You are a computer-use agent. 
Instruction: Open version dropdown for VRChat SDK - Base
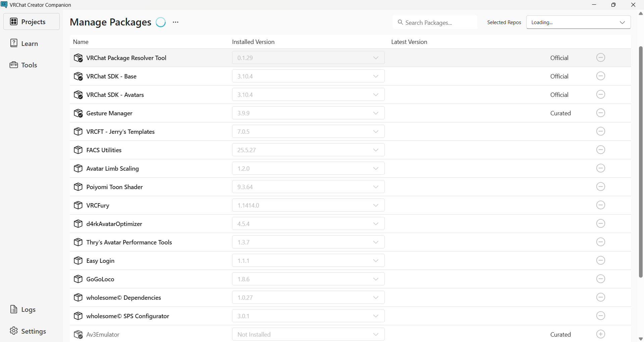point(308,76)
